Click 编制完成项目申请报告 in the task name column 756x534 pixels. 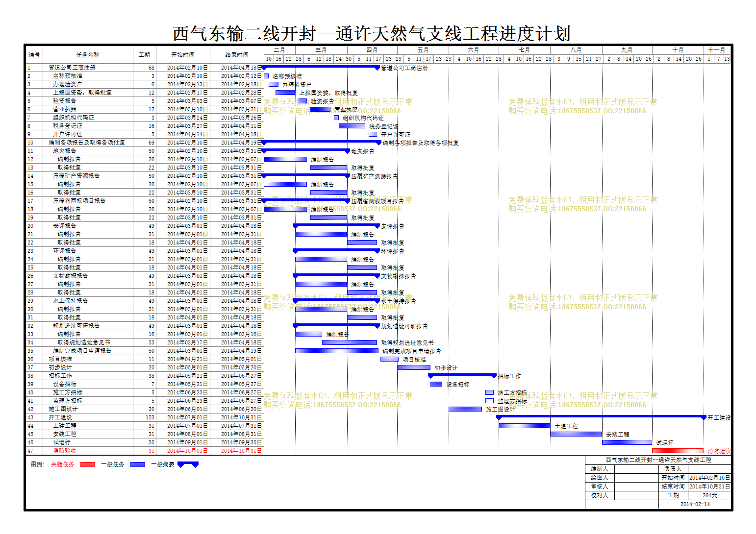pos(82,351)
